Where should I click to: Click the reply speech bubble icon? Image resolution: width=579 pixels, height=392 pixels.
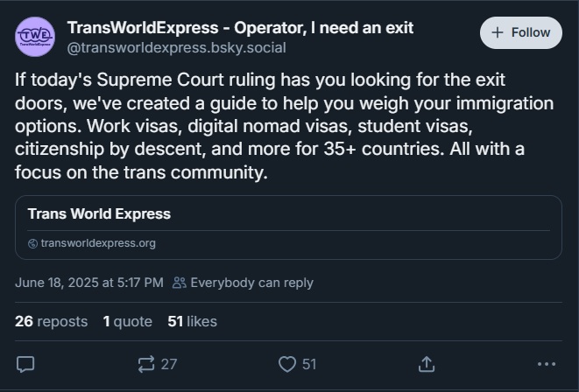coord(25,363)
